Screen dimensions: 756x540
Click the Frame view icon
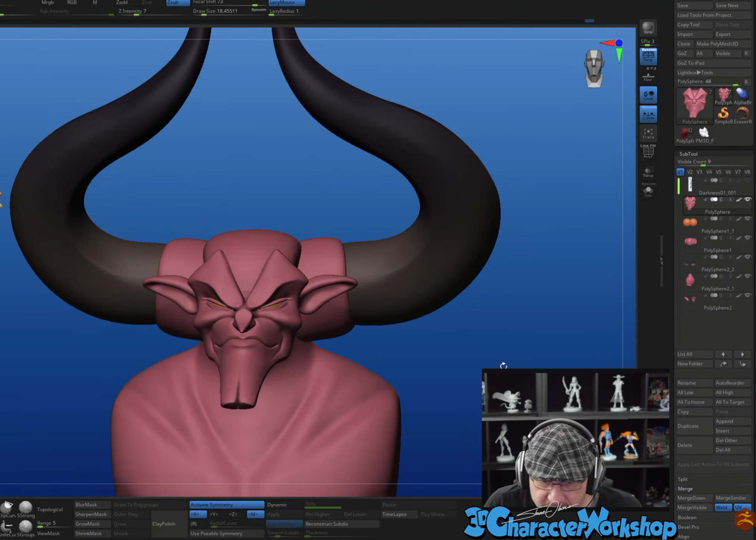[648, 133]
